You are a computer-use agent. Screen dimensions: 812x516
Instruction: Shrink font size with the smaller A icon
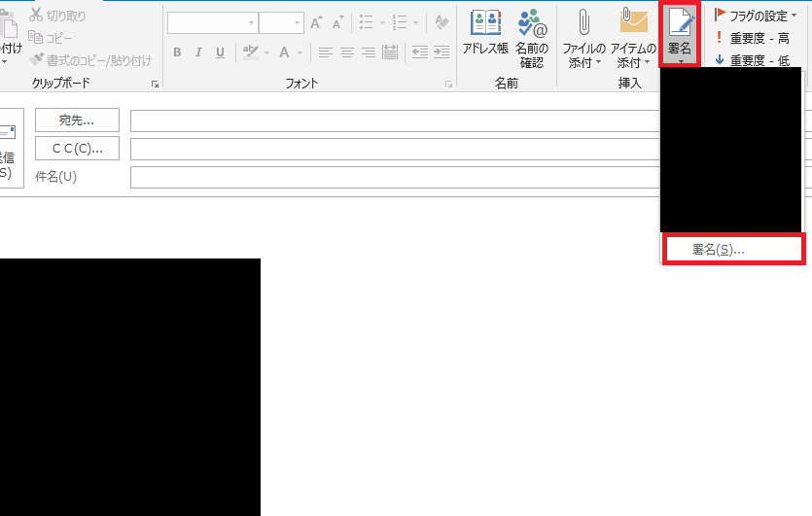click(x=336, y=22)
